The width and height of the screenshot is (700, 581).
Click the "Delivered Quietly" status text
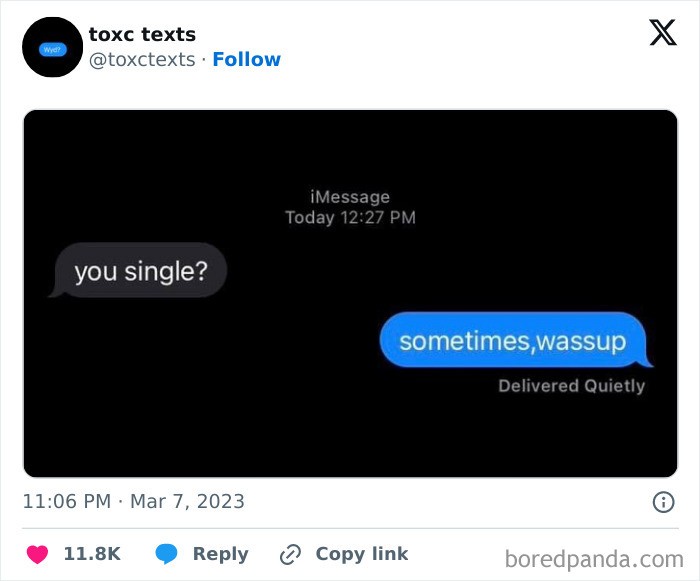[571, 386]
